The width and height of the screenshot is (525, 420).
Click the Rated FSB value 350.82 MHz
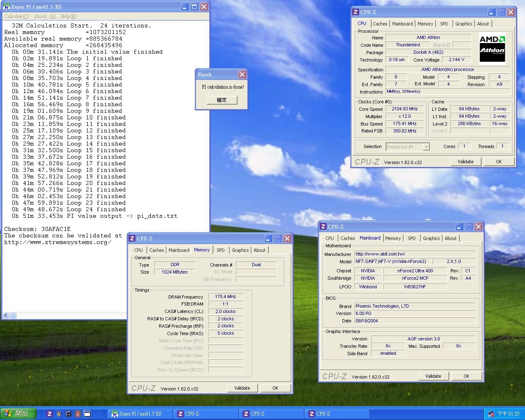point(405,131)
